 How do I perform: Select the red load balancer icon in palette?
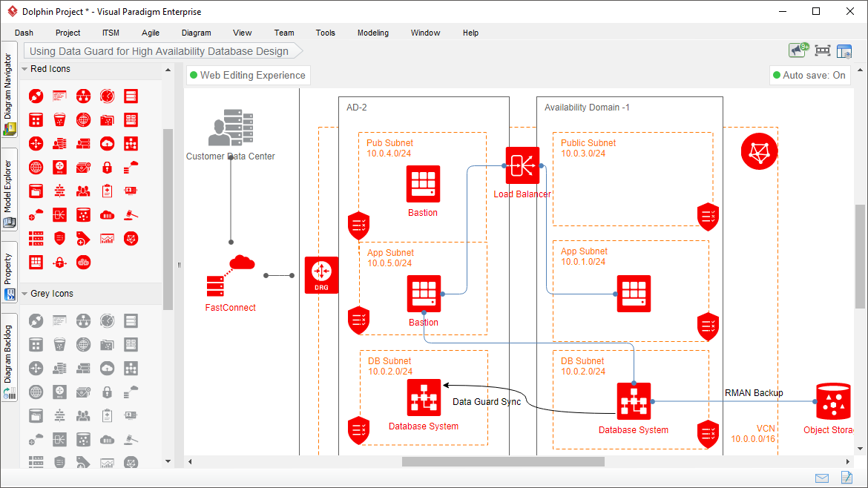point(60,214)
